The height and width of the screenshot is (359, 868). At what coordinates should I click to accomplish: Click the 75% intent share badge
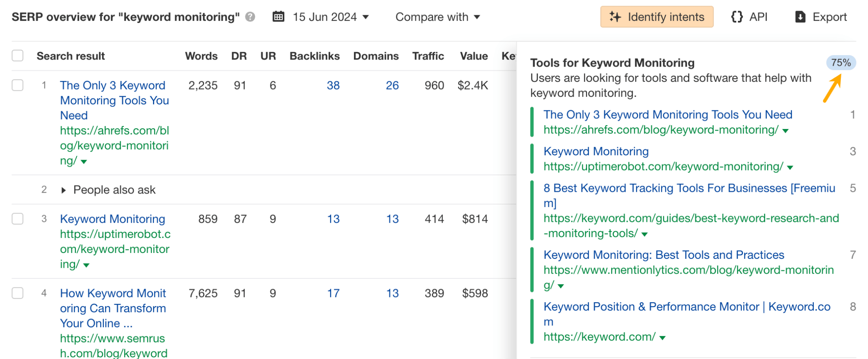point(841,63)
